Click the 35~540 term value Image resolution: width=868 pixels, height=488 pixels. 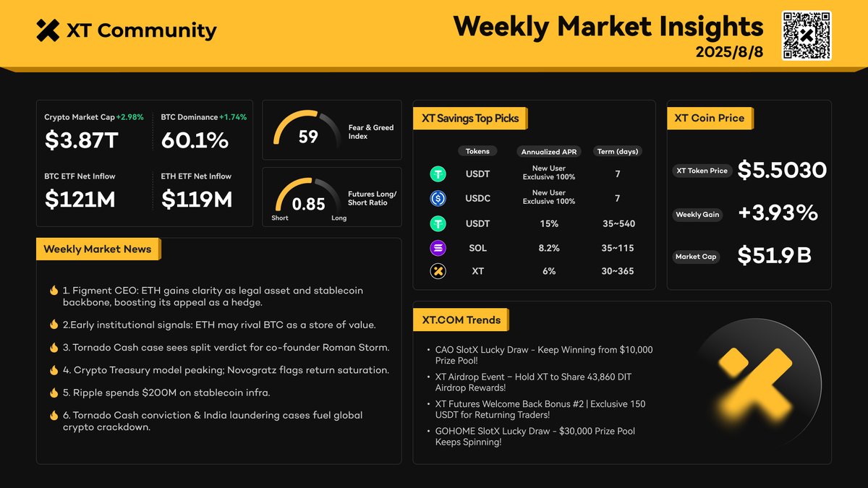(617, 223)
